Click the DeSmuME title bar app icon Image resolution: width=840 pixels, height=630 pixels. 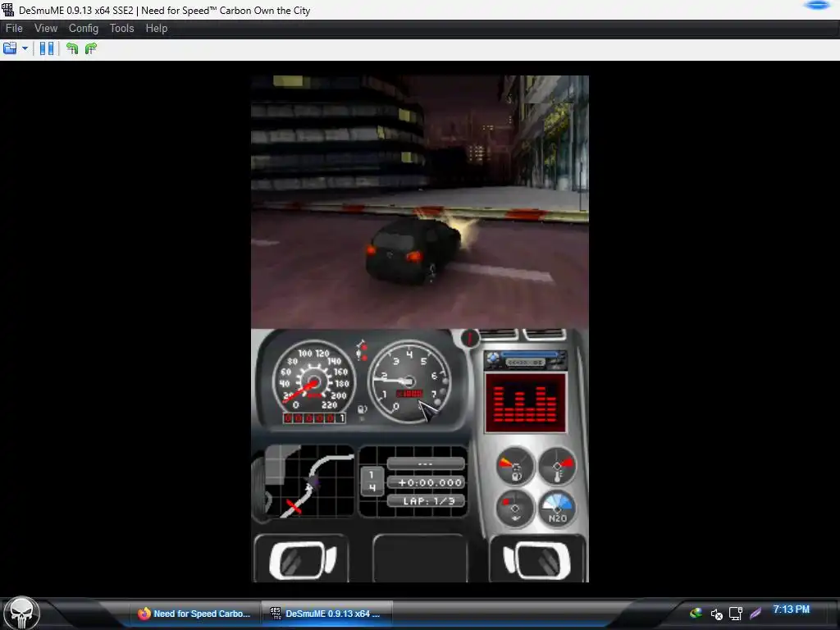[8, 10]
